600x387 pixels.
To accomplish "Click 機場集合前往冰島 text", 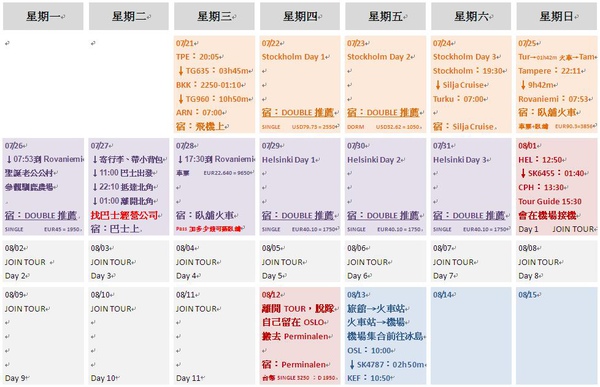I will coord(385,336).
